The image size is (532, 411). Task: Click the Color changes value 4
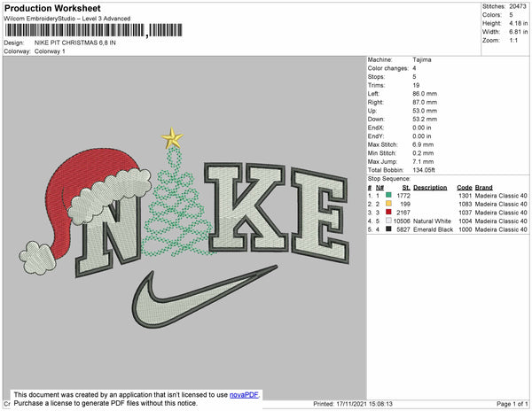click(x=414, y=68)
